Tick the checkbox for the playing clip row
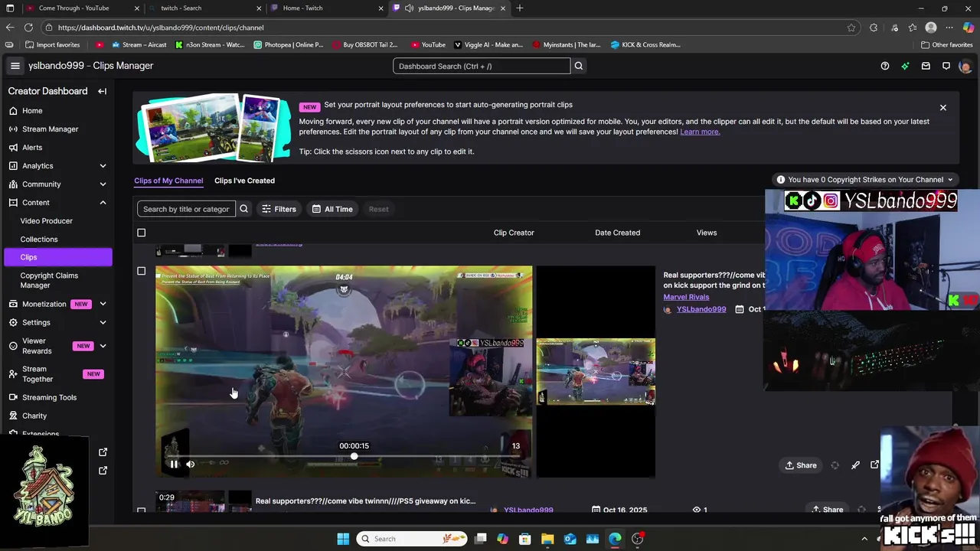This screenshot has height=551, width=980. [x=141, y=271]
